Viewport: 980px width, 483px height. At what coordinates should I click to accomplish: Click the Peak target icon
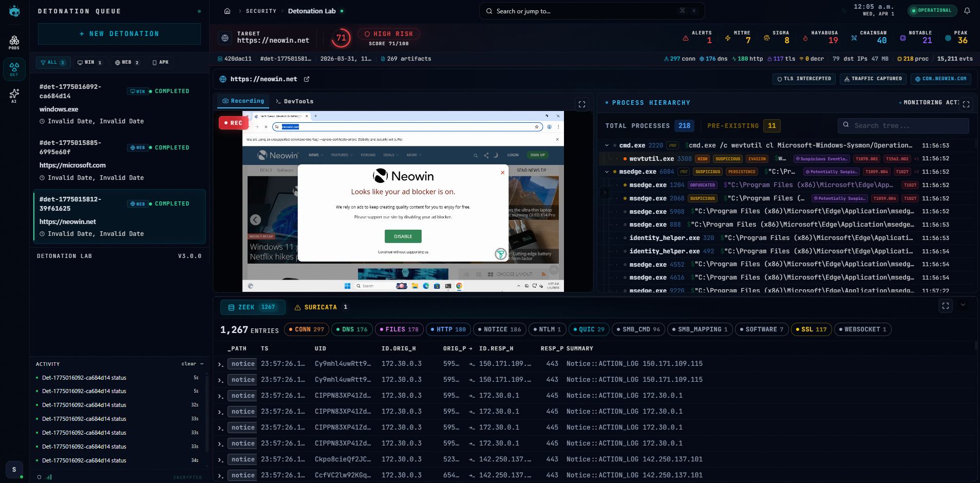[x=948, y=38]
